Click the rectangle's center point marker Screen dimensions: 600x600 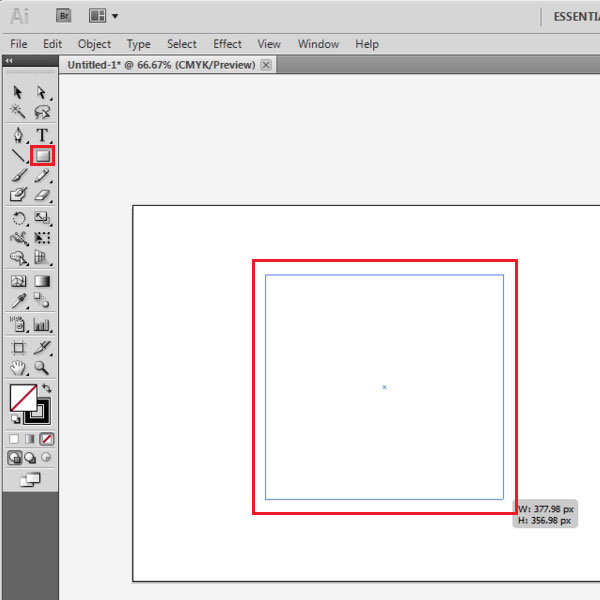point(384,387)
